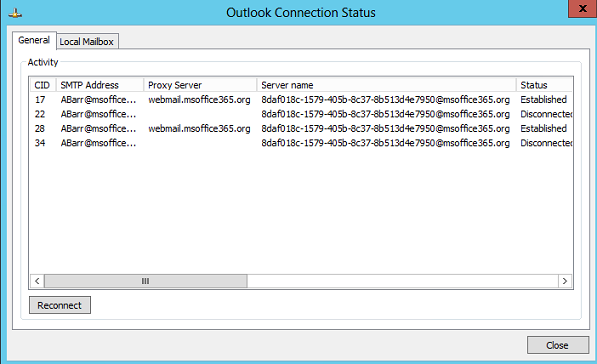Click the Established status in CID 28 row

pos(543,129)
